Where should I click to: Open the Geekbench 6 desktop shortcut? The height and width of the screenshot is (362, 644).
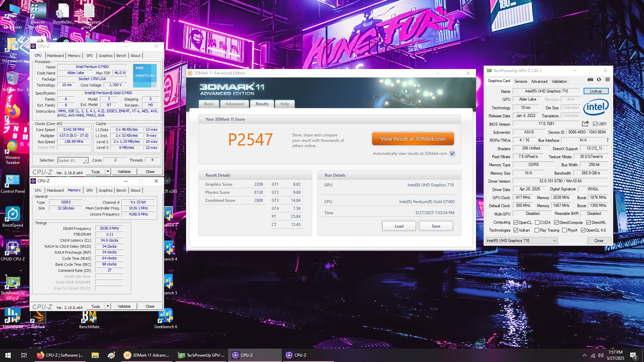point(166,318)
